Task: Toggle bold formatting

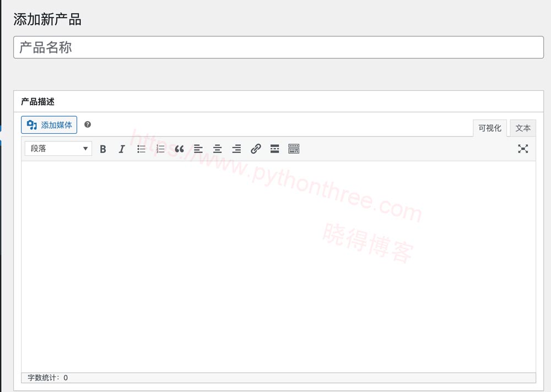Action: pyautogui.click(x=103, y=149)
